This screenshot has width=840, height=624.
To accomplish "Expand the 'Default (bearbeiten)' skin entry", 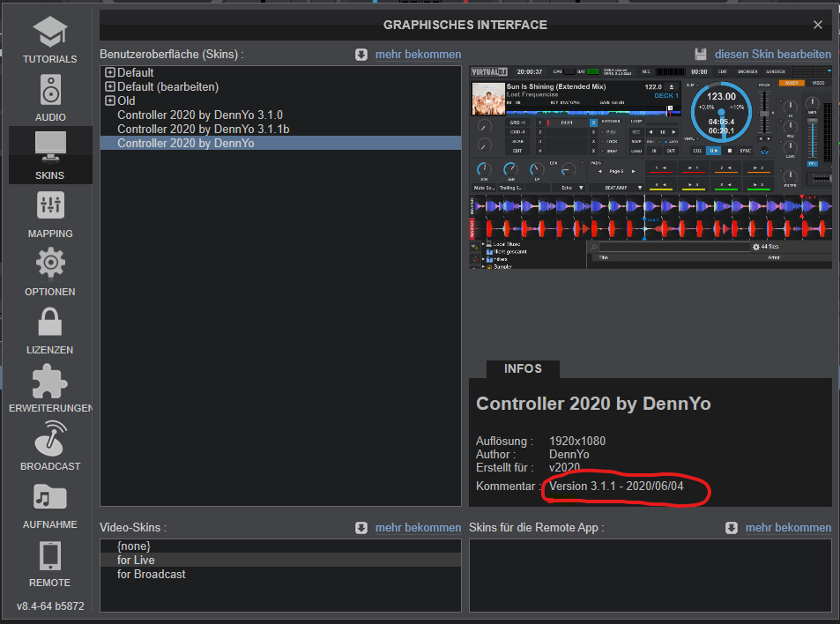I will tap(110, 86).
